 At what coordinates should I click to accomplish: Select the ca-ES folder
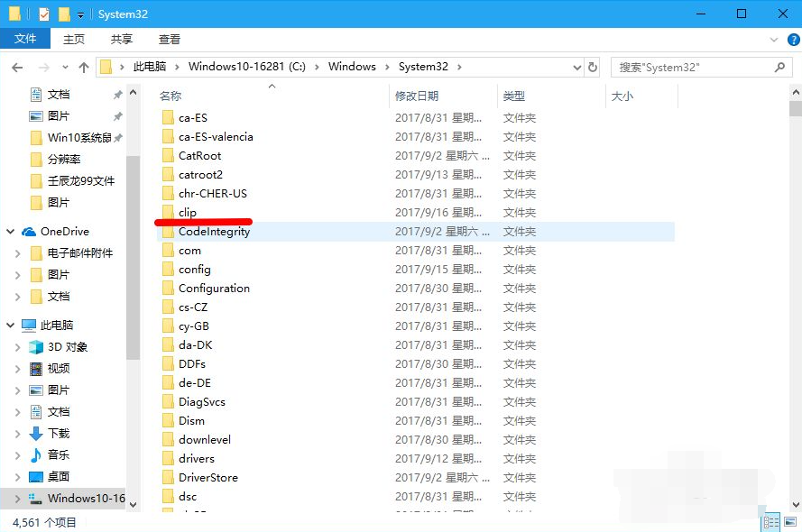click(x=193, y=118)
